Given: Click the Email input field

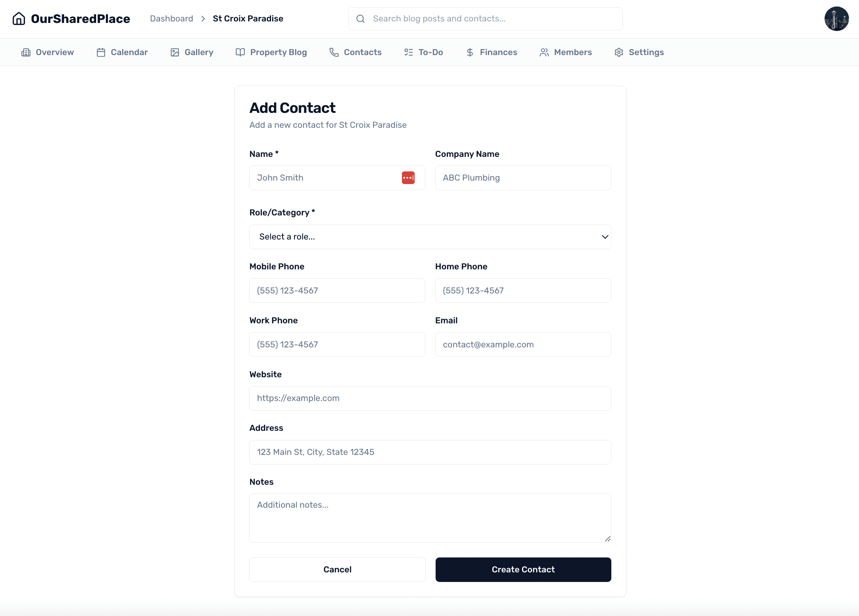Looking at the screenshot, I should (523, 344).
